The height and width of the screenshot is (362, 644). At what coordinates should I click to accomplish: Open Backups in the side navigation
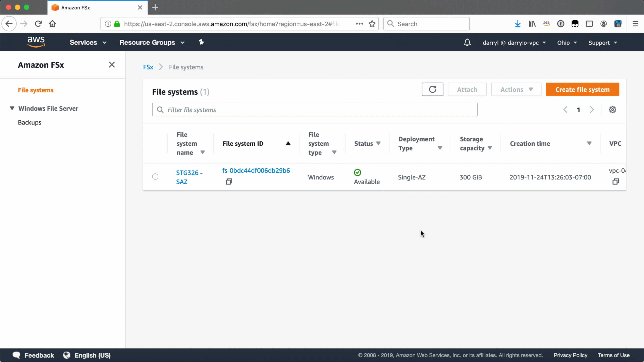[x=30, y=122]
